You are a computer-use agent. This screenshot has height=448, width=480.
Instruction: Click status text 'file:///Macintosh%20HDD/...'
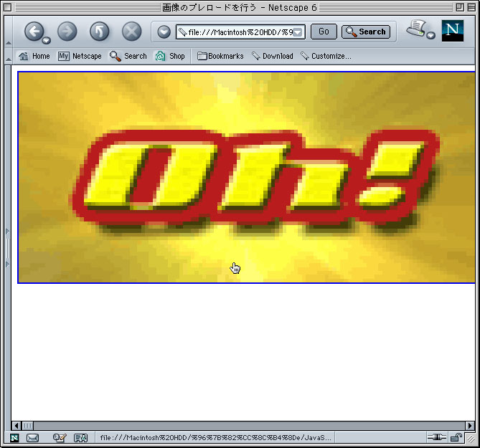coord(215,438)
